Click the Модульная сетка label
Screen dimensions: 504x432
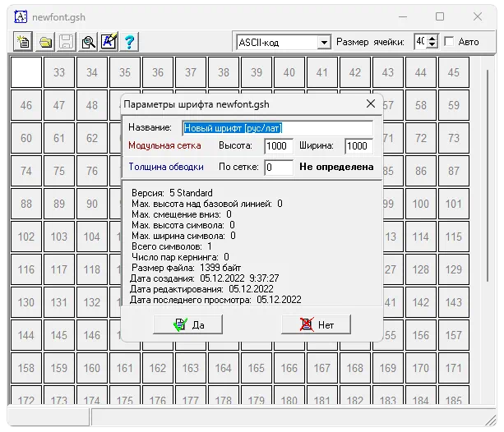click(x=164, y=145)
